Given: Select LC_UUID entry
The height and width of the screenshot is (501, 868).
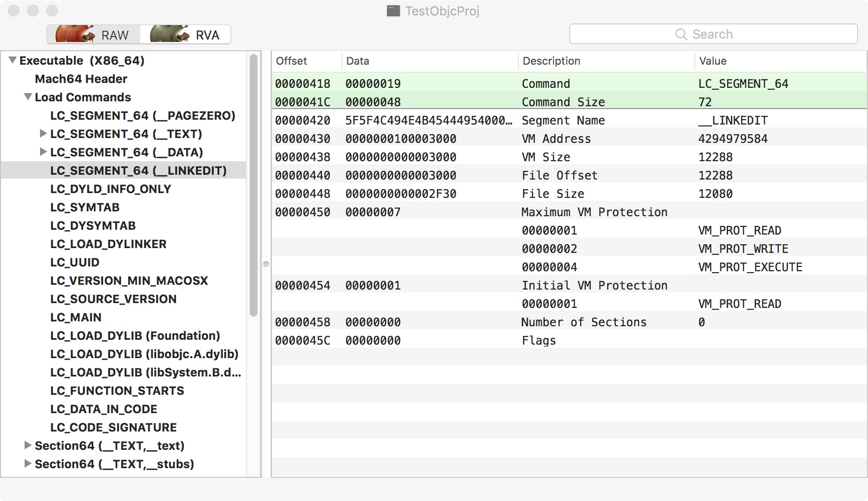Looking at the screenshot, I should click(x=75, y=262).
